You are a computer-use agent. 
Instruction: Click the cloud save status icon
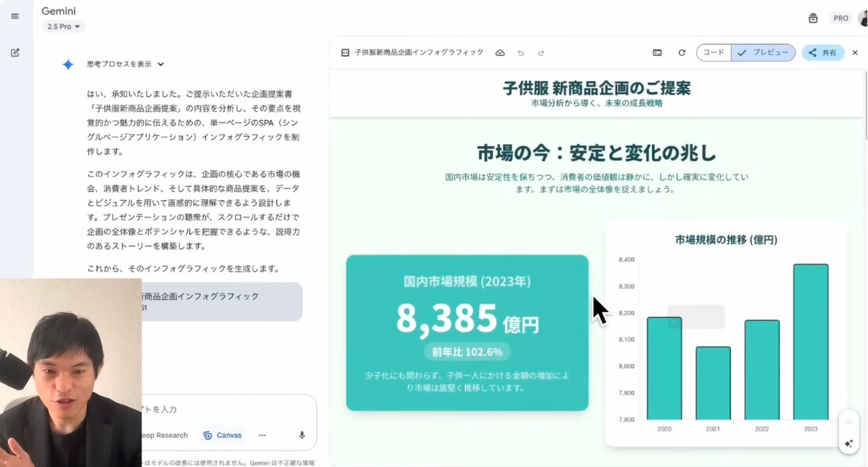(500, 53)
